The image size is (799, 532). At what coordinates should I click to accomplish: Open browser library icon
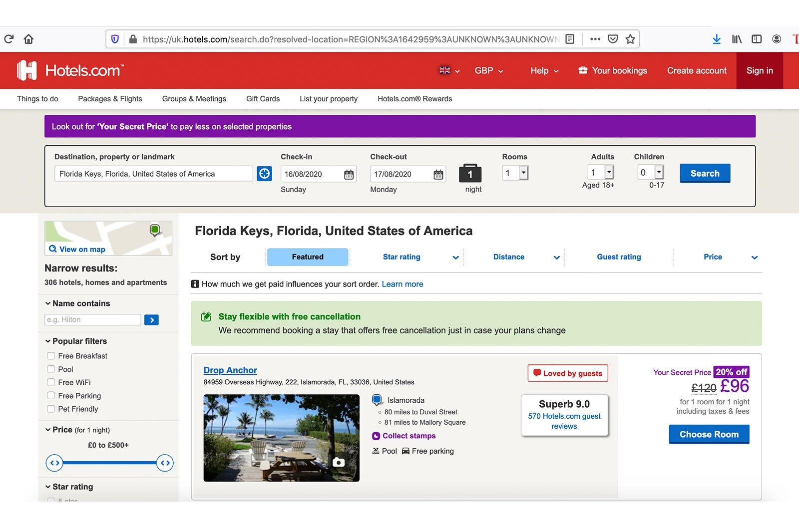[737, 39]
